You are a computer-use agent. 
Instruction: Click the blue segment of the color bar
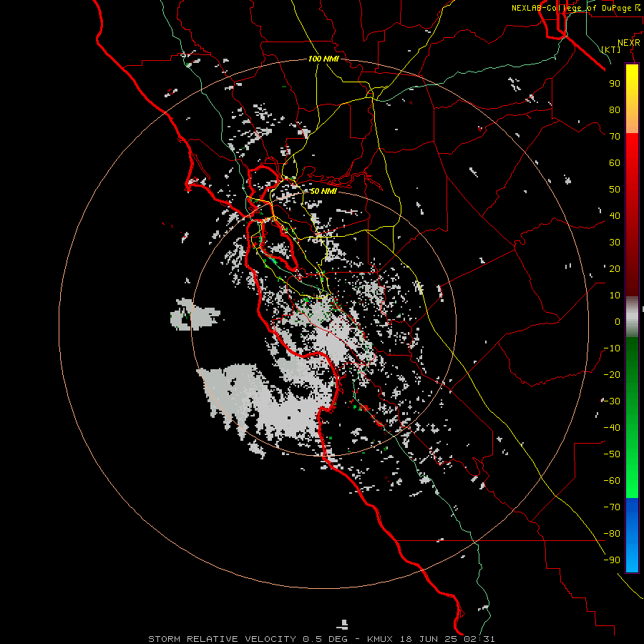(x=632, y=535)
